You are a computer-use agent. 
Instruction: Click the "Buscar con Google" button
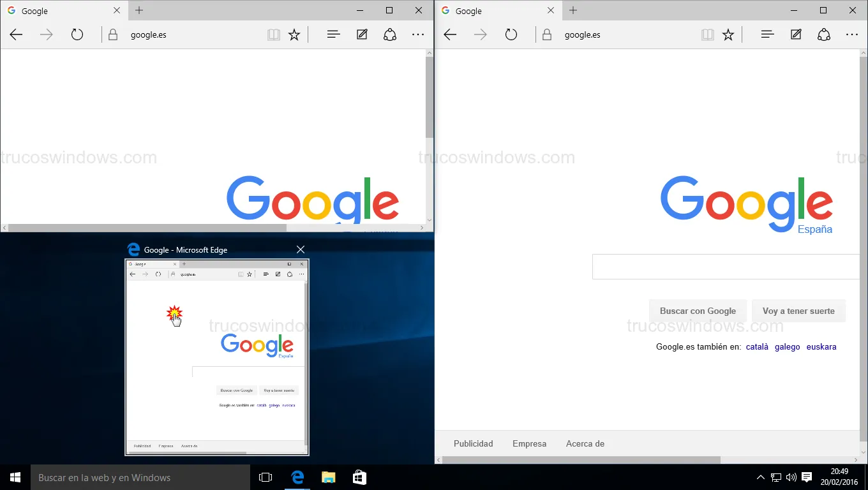pos(698,311)
